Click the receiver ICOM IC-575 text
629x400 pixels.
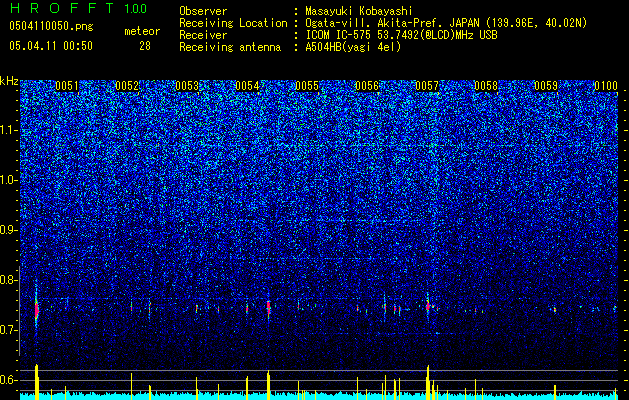[x=401, y=35]
